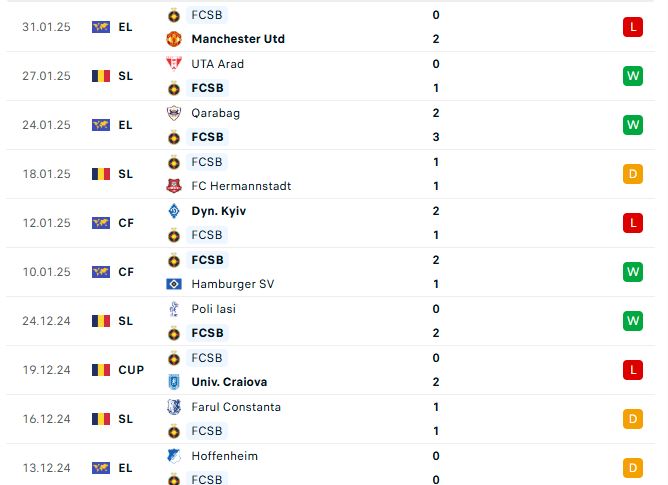Click the Romanian flag next to CUP
Viewport: 668px width, 485px height.
point(101,370)
